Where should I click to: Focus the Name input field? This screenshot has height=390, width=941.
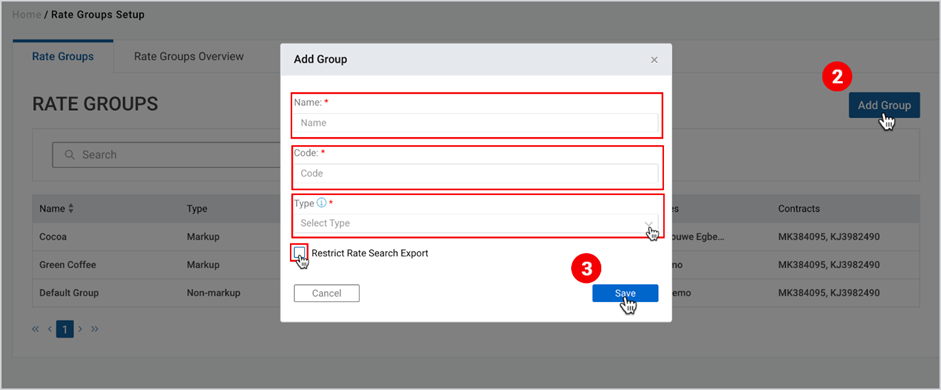[475, 123]
